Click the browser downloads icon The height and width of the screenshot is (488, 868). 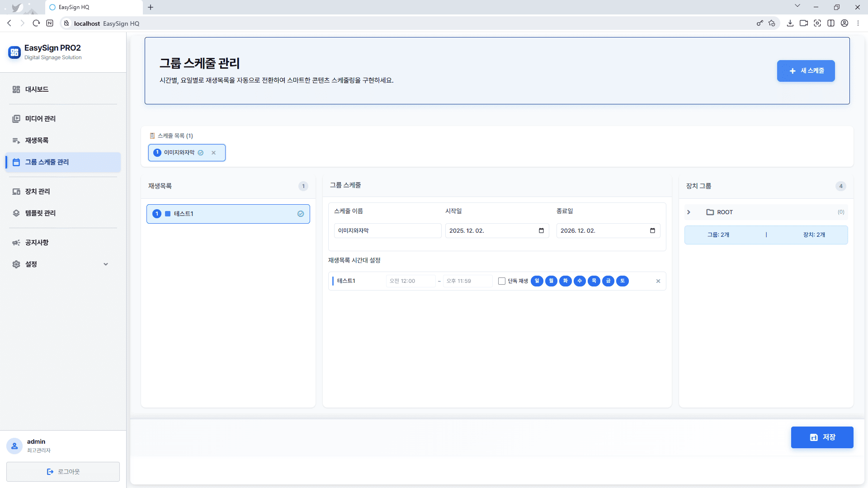pyautogui.click(x=790, y=23)
